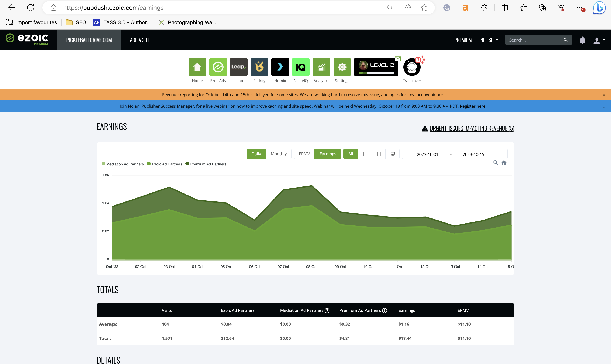Toggle Mediation Ad Partners legend series
The width and height of the screenshot is (611, 364).
(123, 164)
